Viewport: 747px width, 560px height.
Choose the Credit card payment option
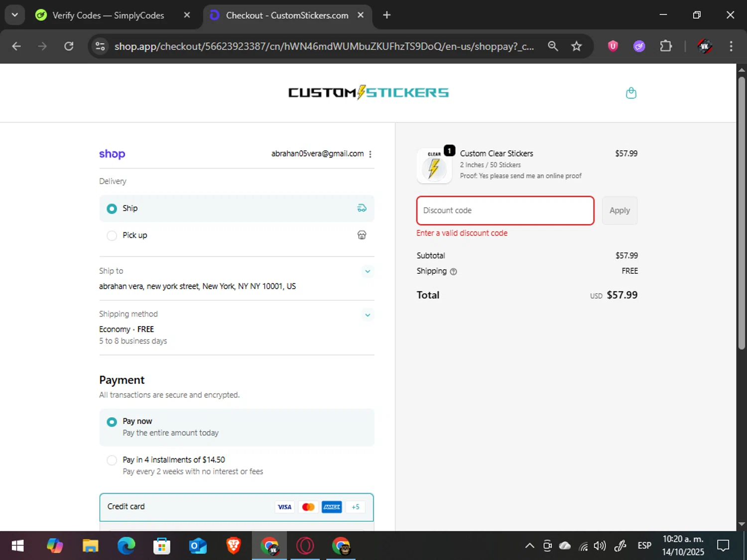pos(237,507)
